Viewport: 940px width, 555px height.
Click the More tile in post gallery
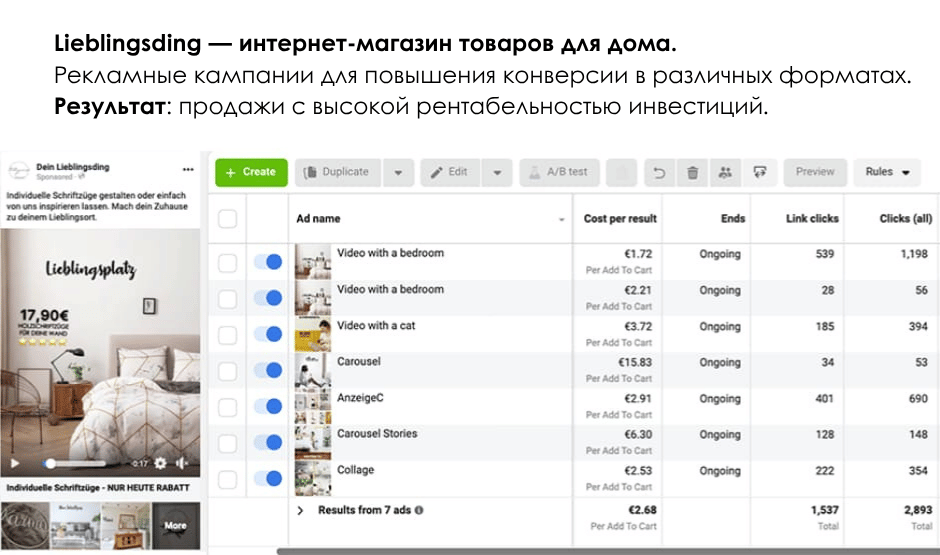coord(176,526)
